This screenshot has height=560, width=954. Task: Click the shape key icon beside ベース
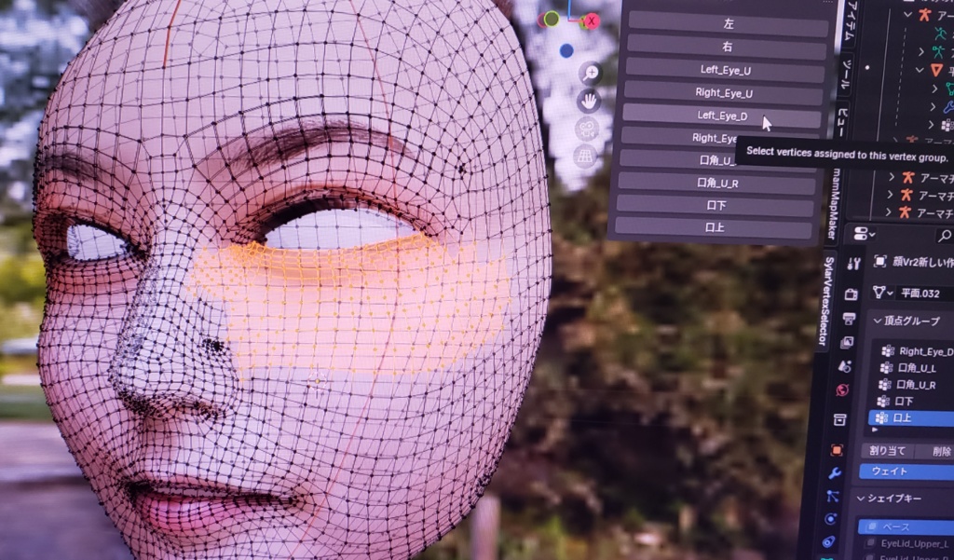pyautogui.click(x=871, y=526)
